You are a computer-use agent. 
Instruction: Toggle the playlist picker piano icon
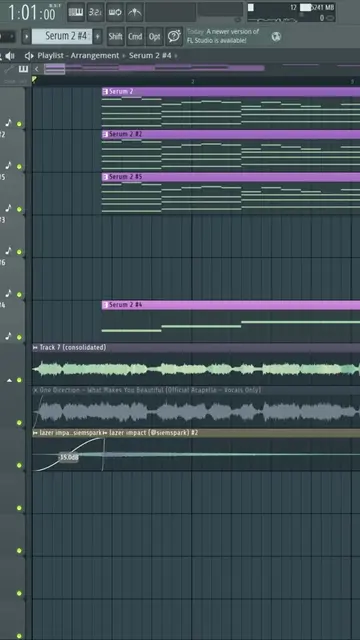(23, 69)
